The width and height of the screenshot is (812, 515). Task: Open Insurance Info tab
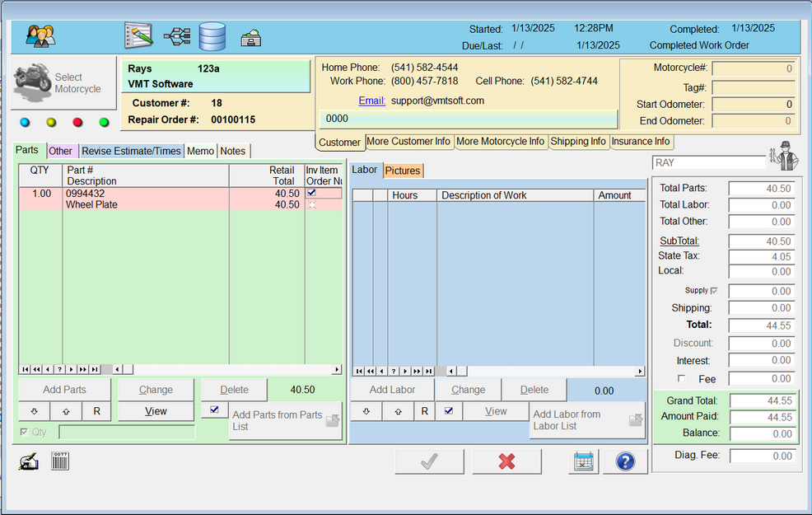tap(641, 142)
